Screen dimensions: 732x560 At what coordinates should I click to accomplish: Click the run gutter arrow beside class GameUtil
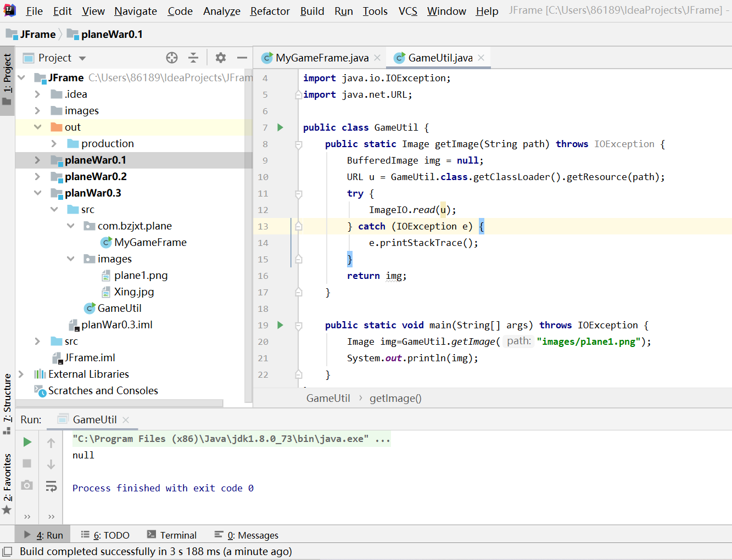click(x=280, y=127)
